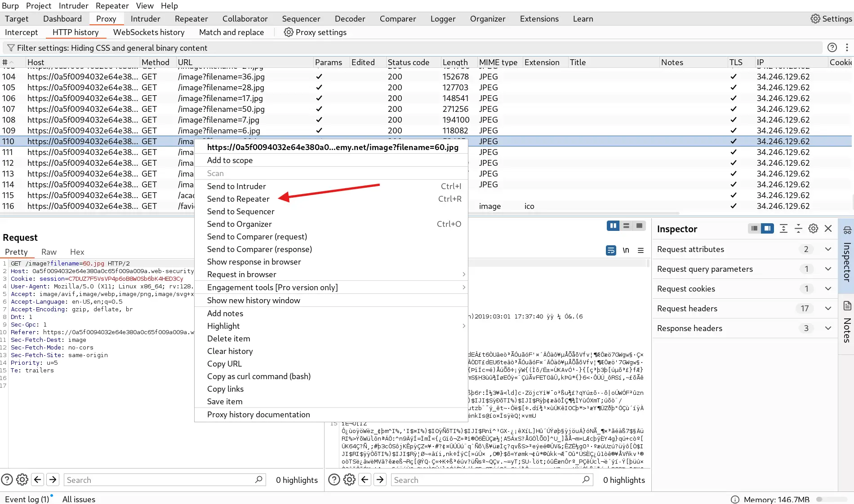The image size is (854, 504).
Task: Click in the request Search field
Action: tap(165, 480)
